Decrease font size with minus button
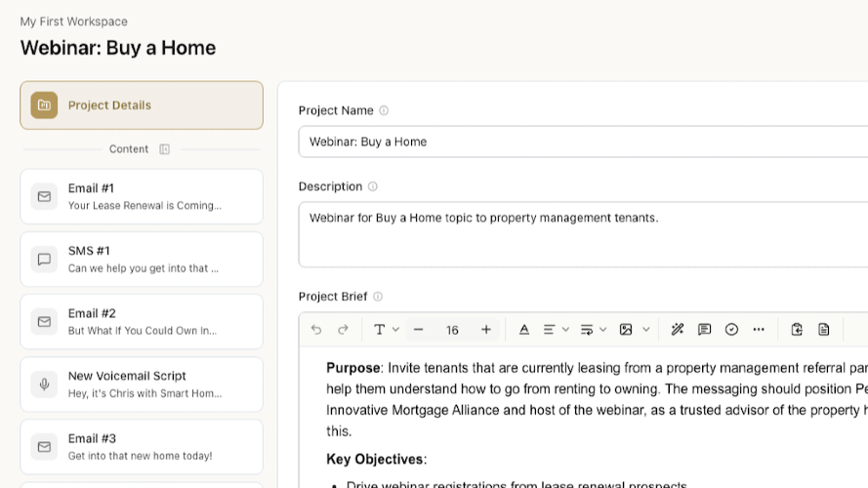Screen dimensions: 868x488 pos(419,330)
